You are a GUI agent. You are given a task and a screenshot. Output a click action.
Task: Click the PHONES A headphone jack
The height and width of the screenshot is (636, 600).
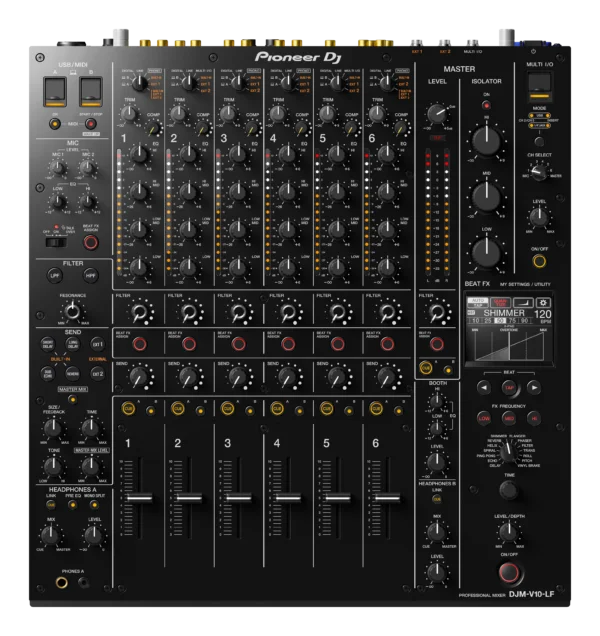62,583
